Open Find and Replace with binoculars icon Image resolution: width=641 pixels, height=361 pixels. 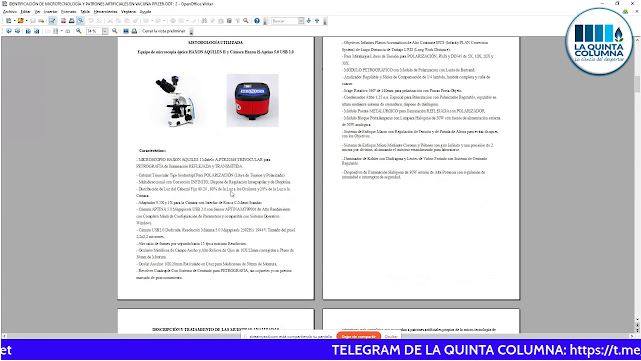(204, 20)
